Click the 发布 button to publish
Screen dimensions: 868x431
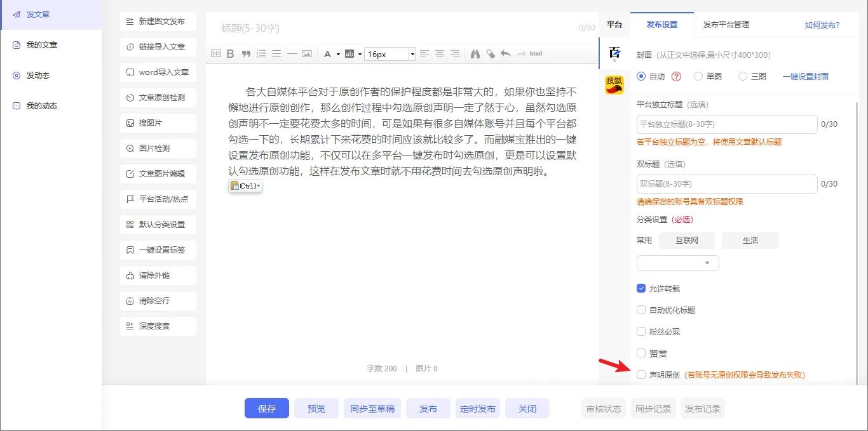[428, 408]
